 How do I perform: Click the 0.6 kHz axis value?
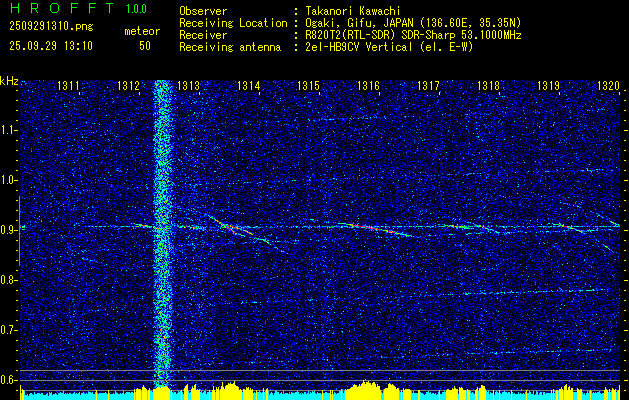point(8,380)
